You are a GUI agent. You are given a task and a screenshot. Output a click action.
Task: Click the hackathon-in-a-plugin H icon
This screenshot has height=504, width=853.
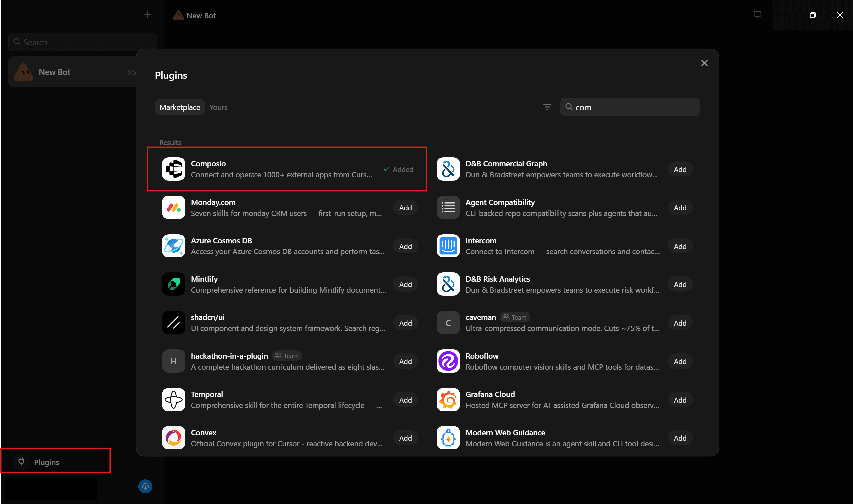pos(174,361)
